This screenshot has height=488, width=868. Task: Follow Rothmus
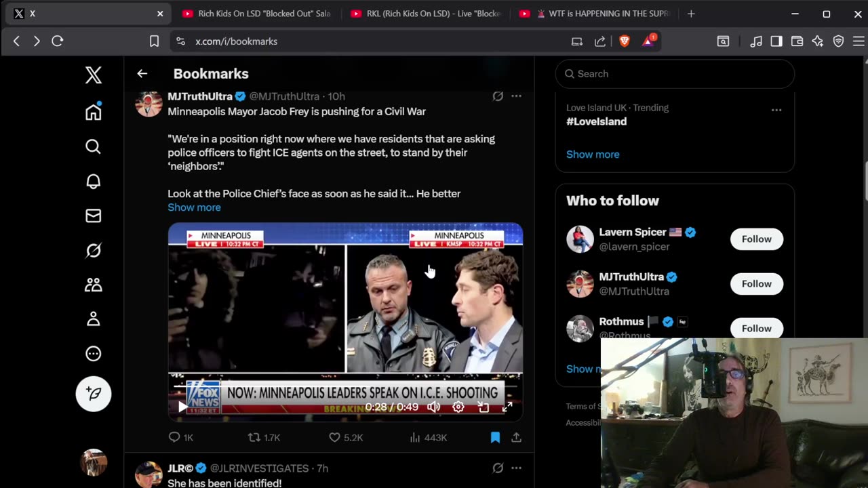(756, 329)
